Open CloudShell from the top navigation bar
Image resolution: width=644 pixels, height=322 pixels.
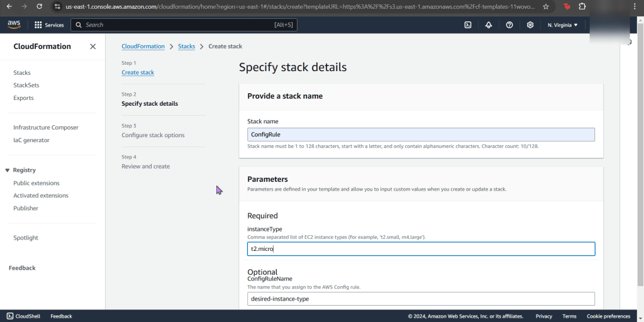click(x=468, y=25)
